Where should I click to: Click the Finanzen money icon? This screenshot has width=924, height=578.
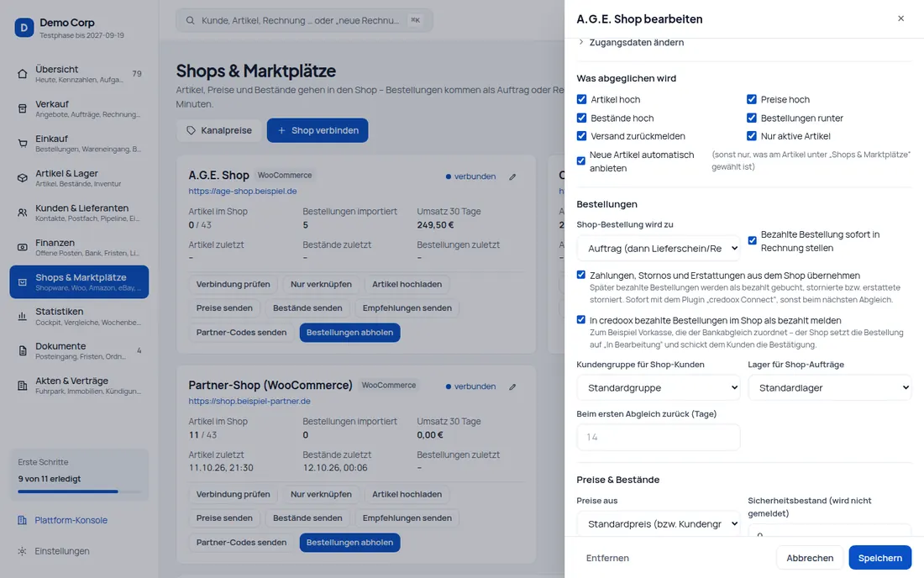click(x=23, y=248)
